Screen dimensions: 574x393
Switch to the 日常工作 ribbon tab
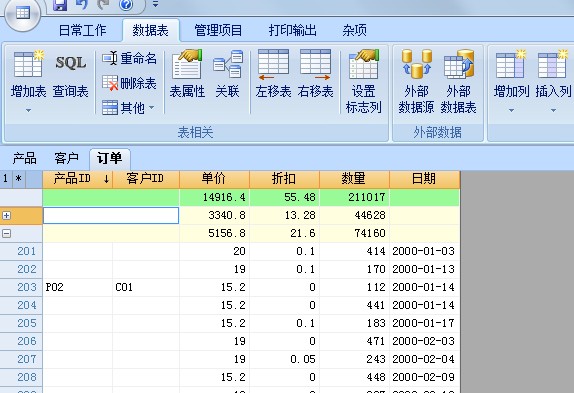pos(82,30)
